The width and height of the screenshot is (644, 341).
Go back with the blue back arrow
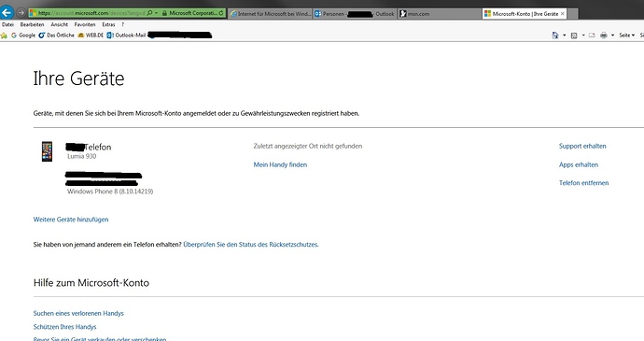pos(7,13)
